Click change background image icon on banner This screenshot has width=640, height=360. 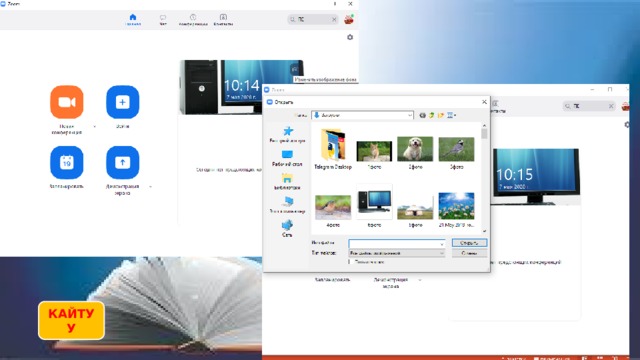pos(294,69)
